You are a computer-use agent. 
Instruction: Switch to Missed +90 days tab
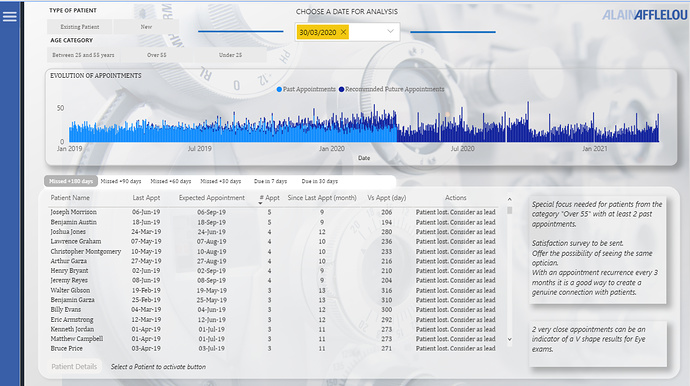click(x=121, y=181)
